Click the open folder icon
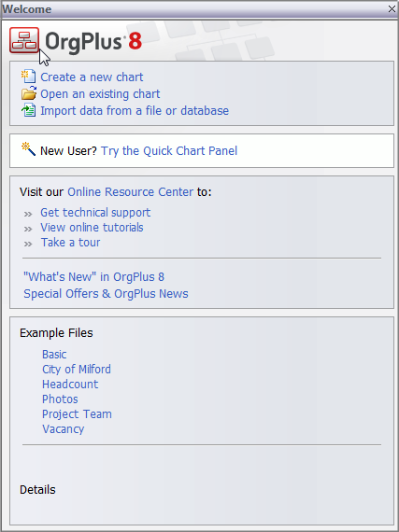399x532 pixels. click(x=29, y=93)
